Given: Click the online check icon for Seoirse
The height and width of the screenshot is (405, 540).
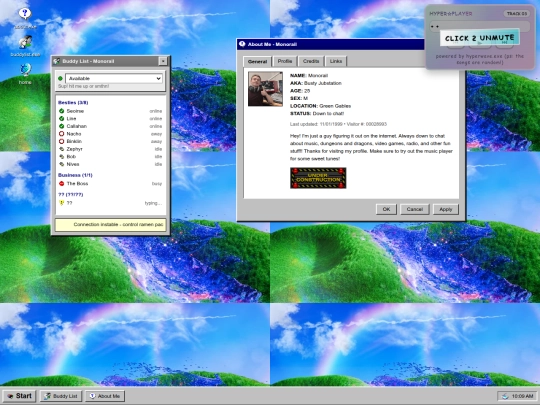Looking at the screenshot, I should tap(61, 111).
